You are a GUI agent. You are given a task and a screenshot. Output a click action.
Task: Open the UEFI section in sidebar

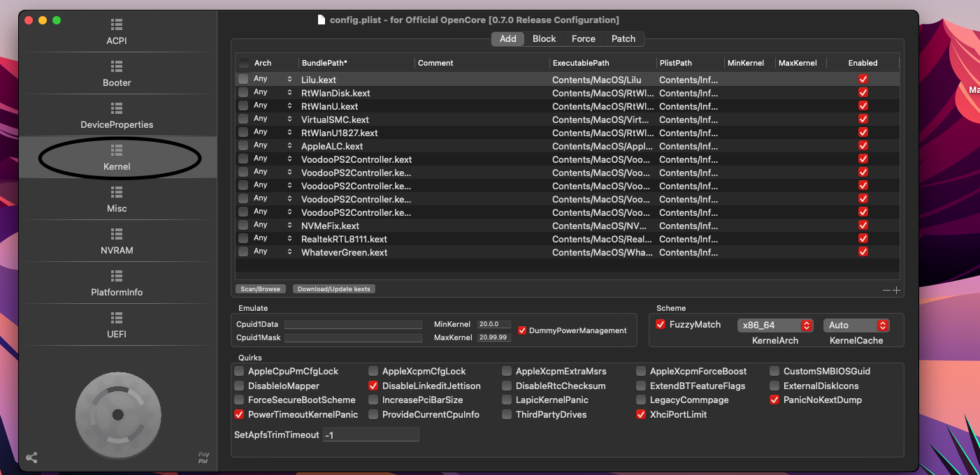[117, 326]
